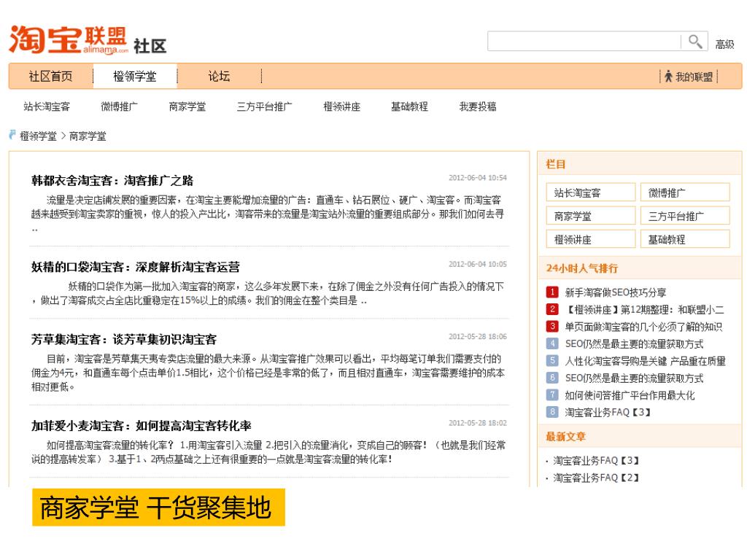Viewport: 747px width, 560px height.
Task: Click the 我的联盟 person icon
Action: tap(668, 76)
